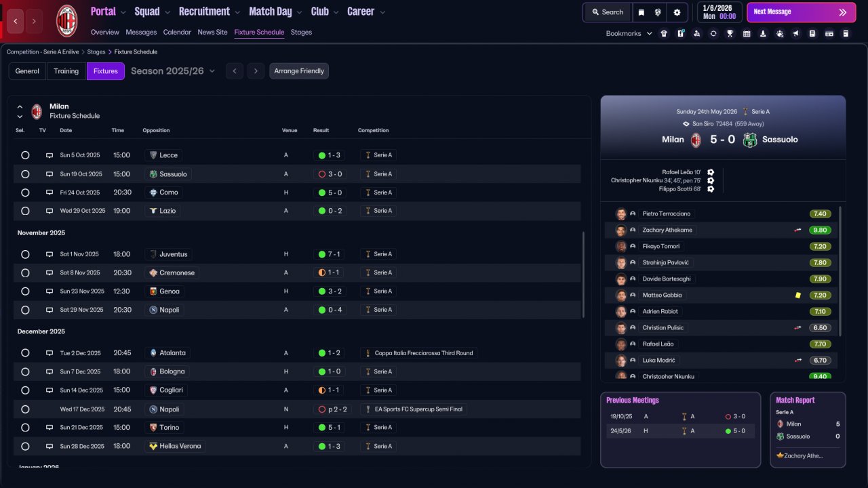Click the player ratings list scrollbar

(840, 271)
